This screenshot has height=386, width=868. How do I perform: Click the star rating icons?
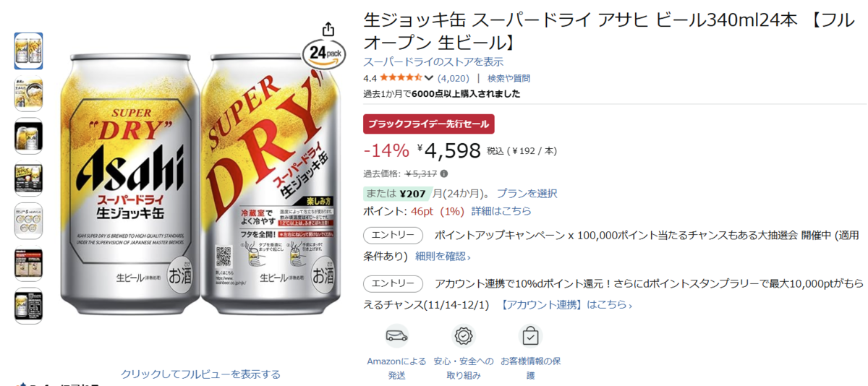click(x=401, y=78)
